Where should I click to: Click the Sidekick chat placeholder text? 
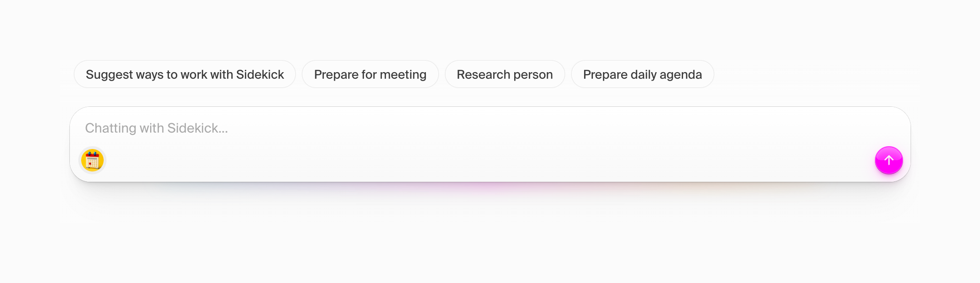click(156, 128)
